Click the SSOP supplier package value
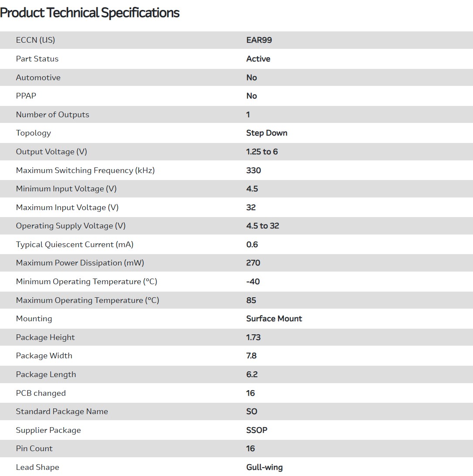Image resolution: width=473 pixels, height=476 pixels. tap(257, 430)
